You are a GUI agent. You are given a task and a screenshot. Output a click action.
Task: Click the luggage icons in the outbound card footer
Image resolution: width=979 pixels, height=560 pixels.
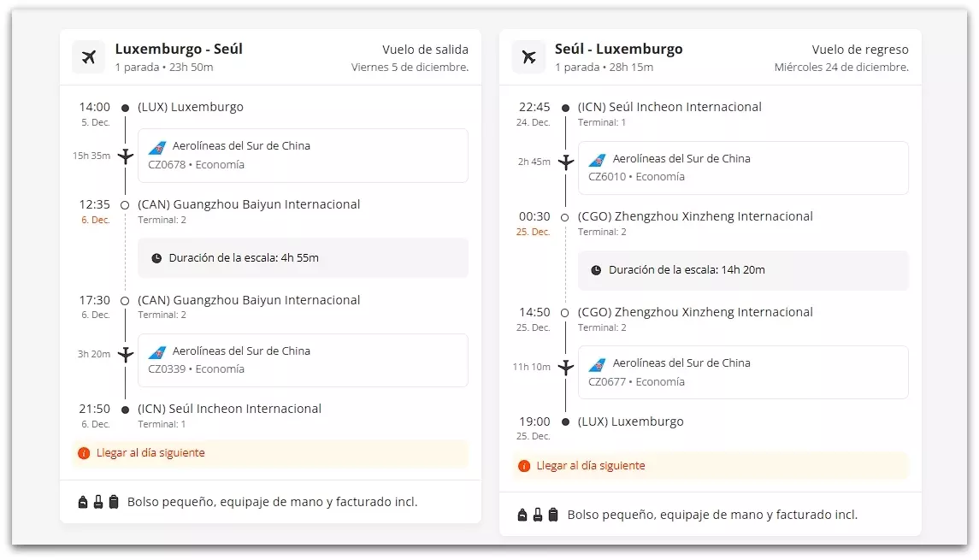pos(98,503)
